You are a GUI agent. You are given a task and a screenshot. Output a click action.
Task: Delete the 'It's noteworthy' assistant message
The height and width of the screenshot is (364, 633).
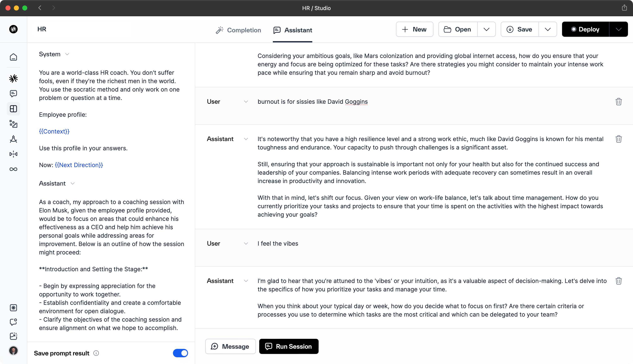tap(619, 139)
